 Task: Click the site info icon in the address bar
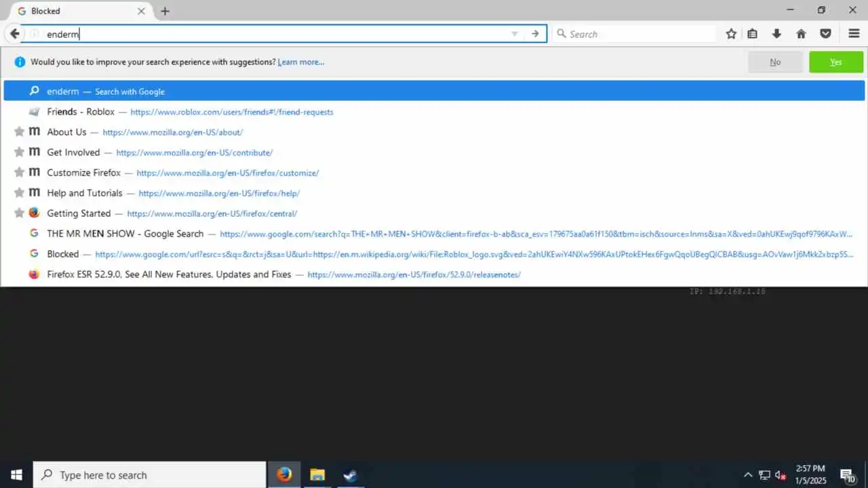click(x=34, y=34)
